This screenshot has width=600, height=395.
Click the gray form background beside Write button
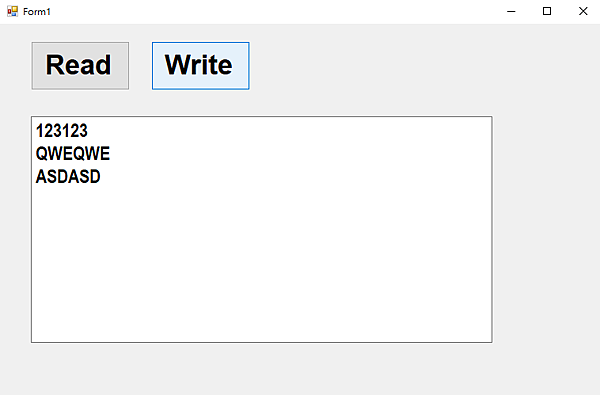[x=383, y=66]
